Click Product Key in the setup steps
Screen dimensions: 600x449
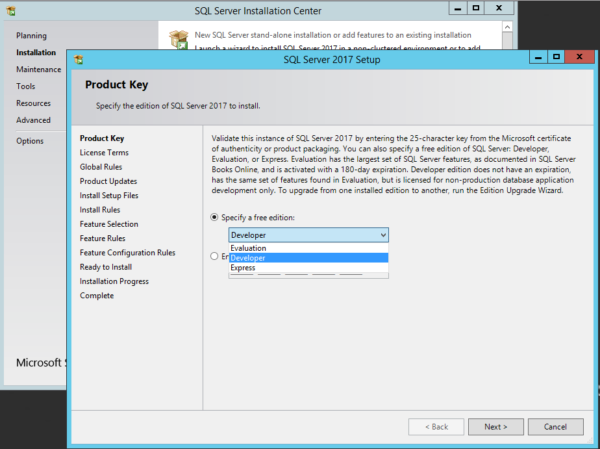tap(102, 138)
